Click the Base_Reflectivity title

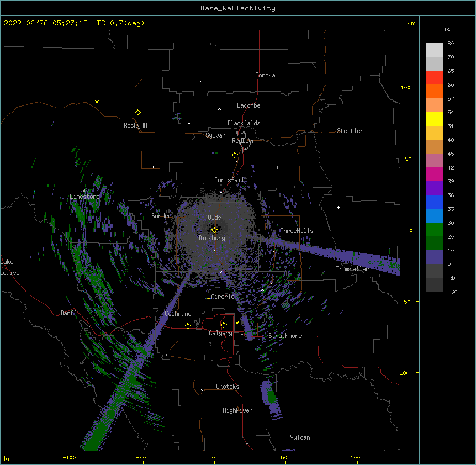238,8
